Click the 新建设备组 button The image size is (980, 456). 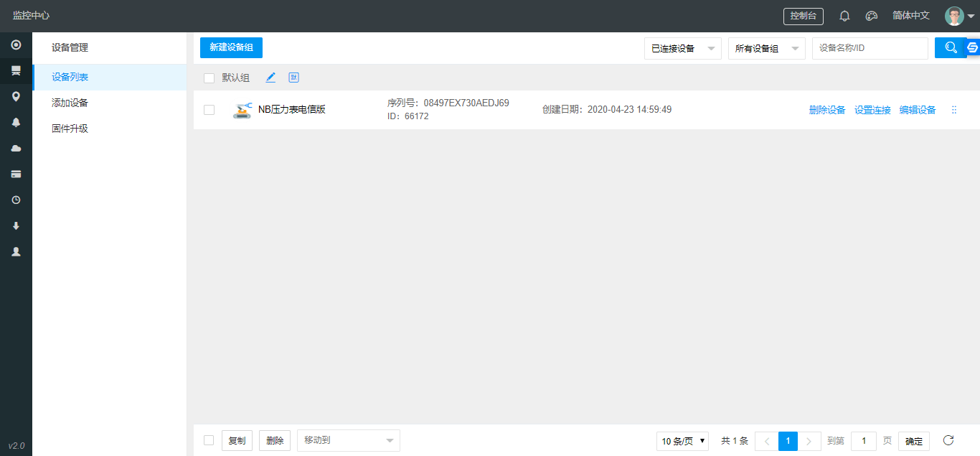[x=231, y=47]
